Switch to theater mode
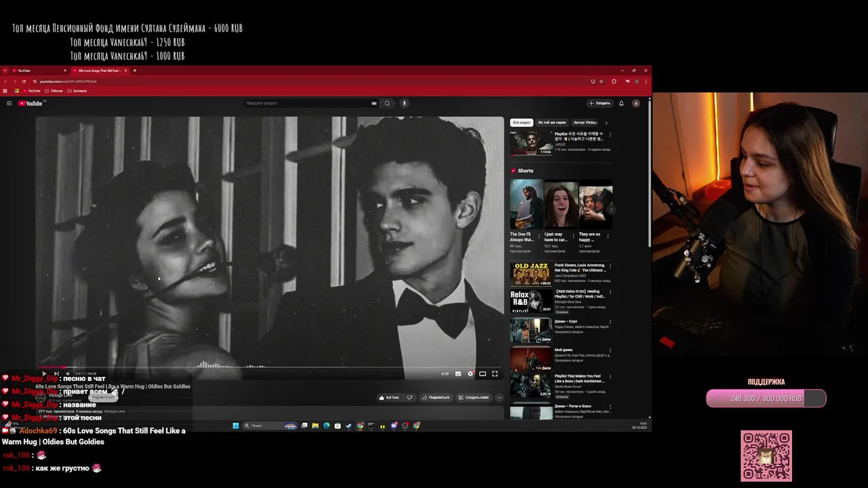The width and height of the screenshot is (868, 488). [483, 373]
